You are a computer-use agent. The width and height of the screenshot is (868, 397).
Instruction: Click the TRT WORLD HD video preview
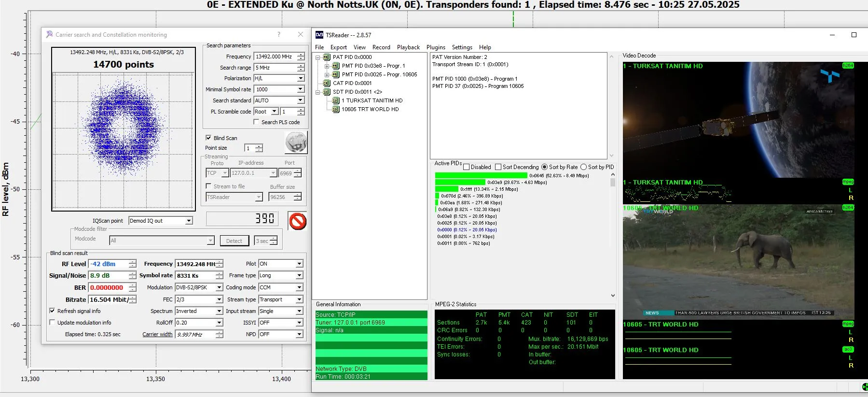[x=738, y=261]
